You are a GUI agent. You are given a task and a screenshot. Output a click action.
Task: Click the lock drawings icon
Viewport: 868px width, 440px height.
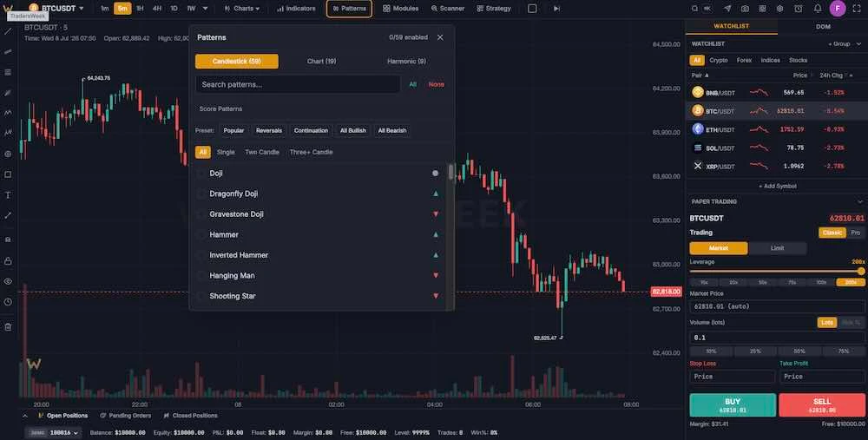(8, 260)
